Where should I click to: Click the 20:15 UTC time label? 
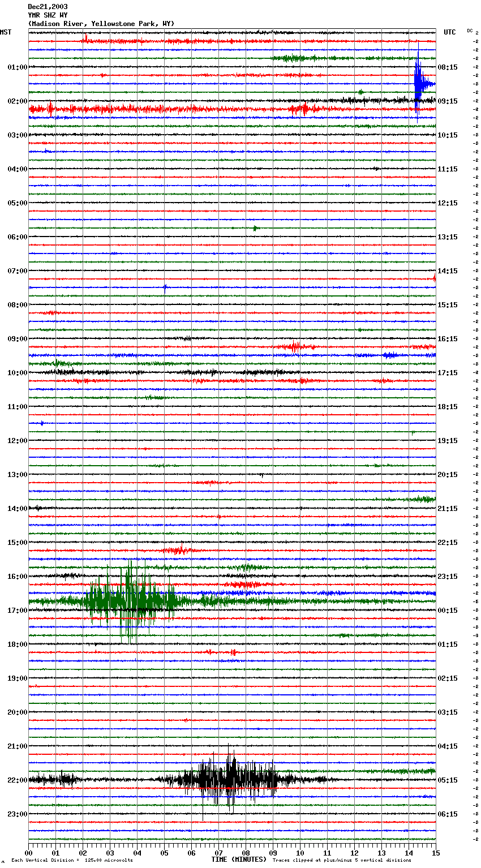[x=448, y=475]
